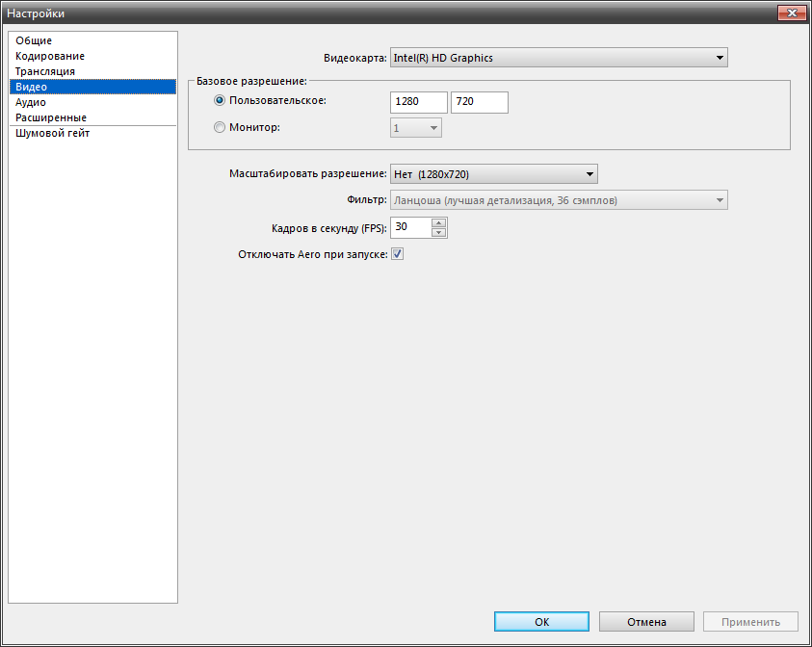
Task: Toggle the Отключать Aero при запуске checkbox
Action: pyautogui.click(x=397, y=254)
